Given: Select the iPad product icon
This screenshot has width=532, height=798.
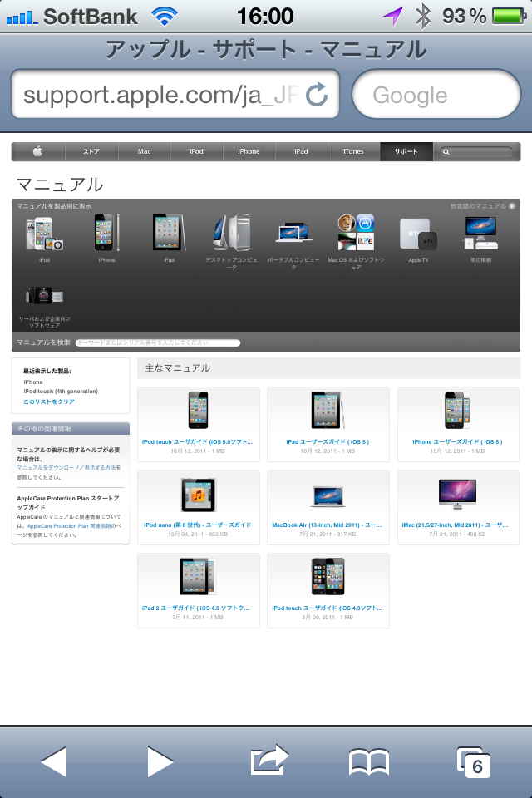Looking at the screenshot, I should pyautogui.click(x=169, y=233).
